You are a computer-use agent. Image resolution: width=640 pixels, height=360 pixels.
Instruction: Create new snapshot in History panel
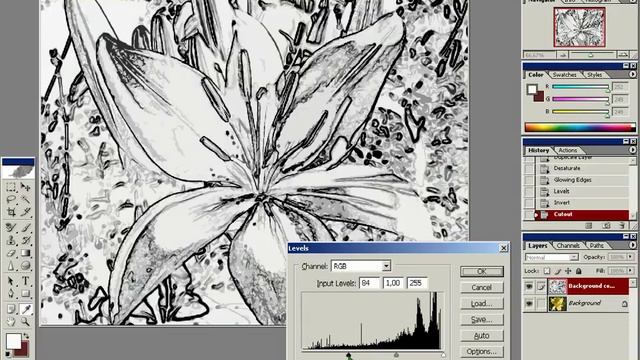pos(606,225)
